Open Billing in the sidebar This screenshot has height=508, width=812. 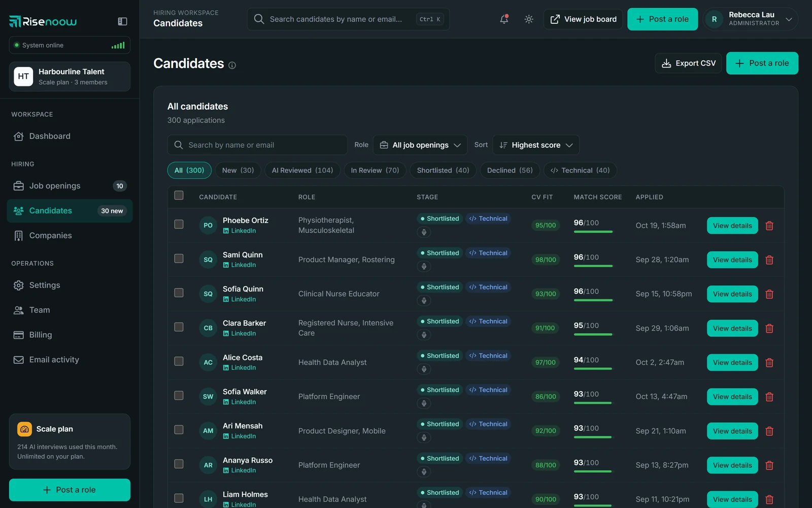(x=70, y=335)
